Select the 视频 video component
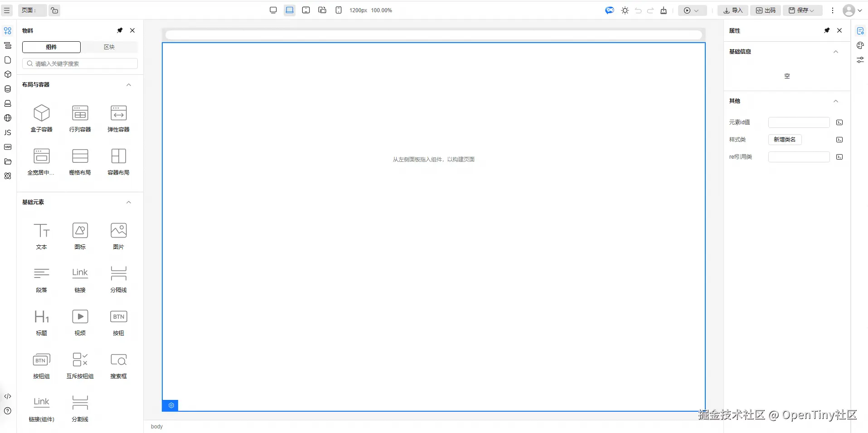This screenshot has width=868, height=433. pyautogui.click(x=80, y=322)
